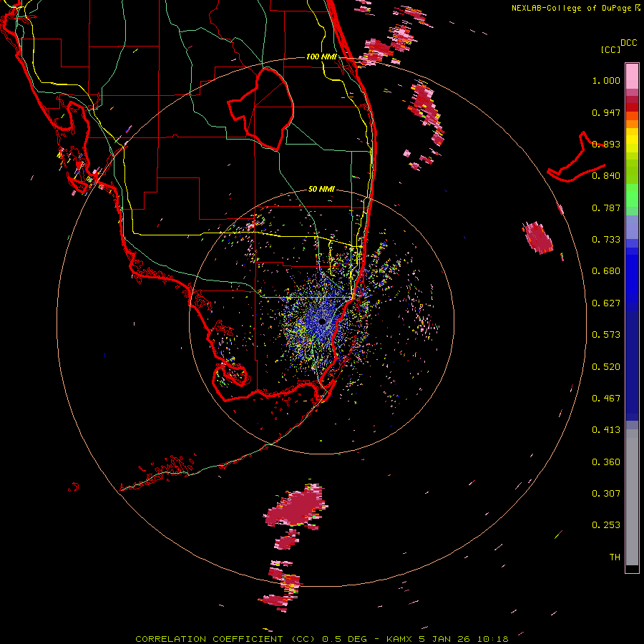Click the 1.000 value on color scale
This screenshot has width=644, height=644.
tap(606, 80)
